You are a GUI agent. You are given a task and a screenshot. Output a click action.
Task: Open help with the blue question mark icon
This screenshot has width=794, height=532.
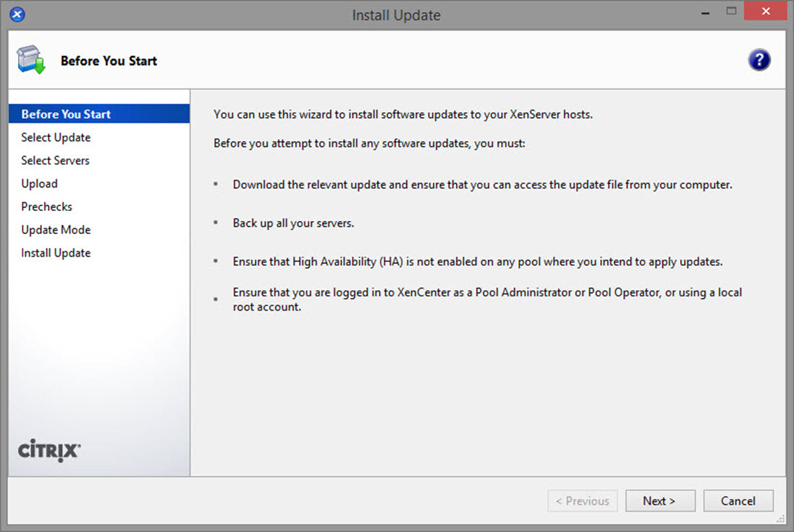point(759,61)
